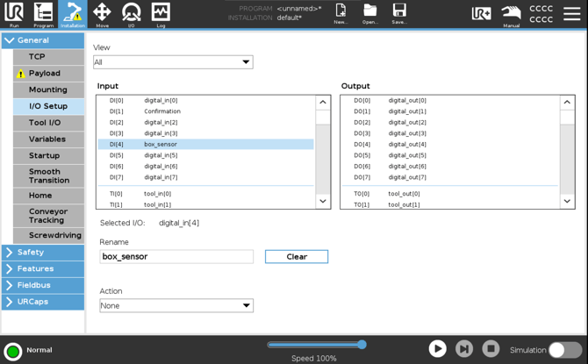Expand the Fieldbus section
The image size is (588, 364).
pyautogui.click(x=43, y=285)
